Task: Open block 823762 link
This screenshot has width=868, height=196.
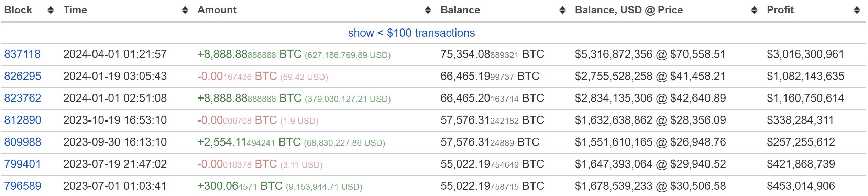Action: (23, 98)
